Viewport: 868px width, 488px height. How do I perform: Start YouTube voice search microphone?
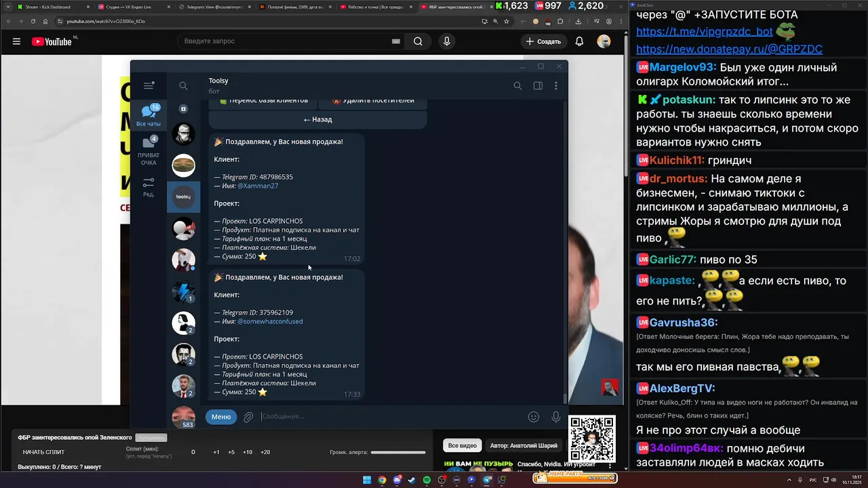(x=446, y=41)
